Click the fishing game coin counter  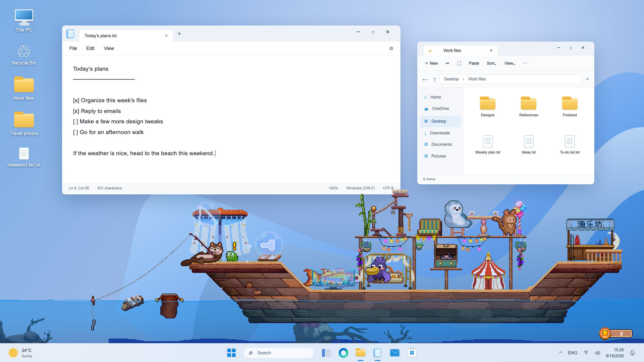[616, 334]
